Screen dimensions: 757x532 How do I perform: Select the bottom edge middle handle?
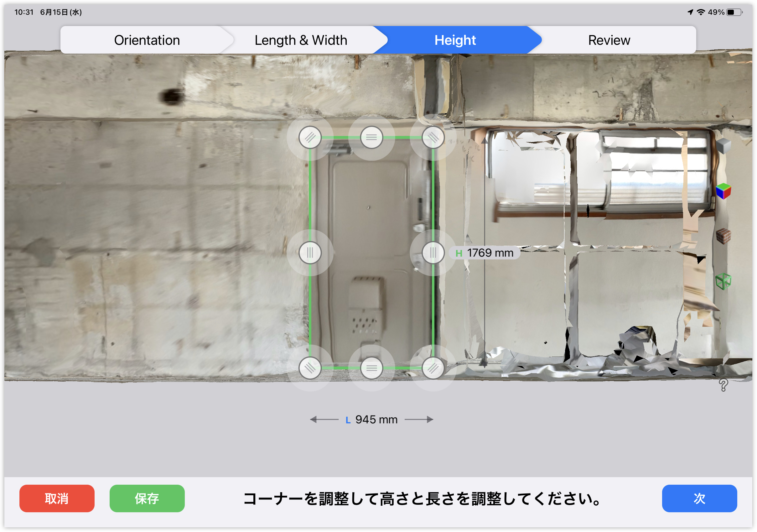tap(371, 368)
